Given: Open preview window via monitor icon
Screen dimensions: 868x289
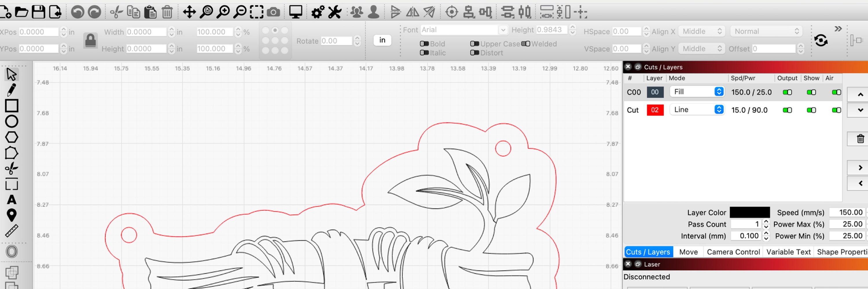Looking at the screenshot, I should [295, 12].
